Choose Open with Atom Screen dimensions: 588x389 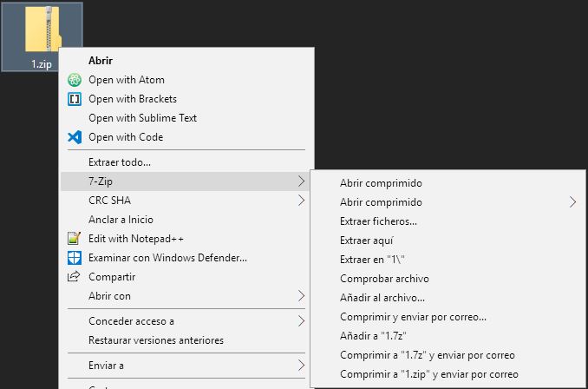click(186, 80)
